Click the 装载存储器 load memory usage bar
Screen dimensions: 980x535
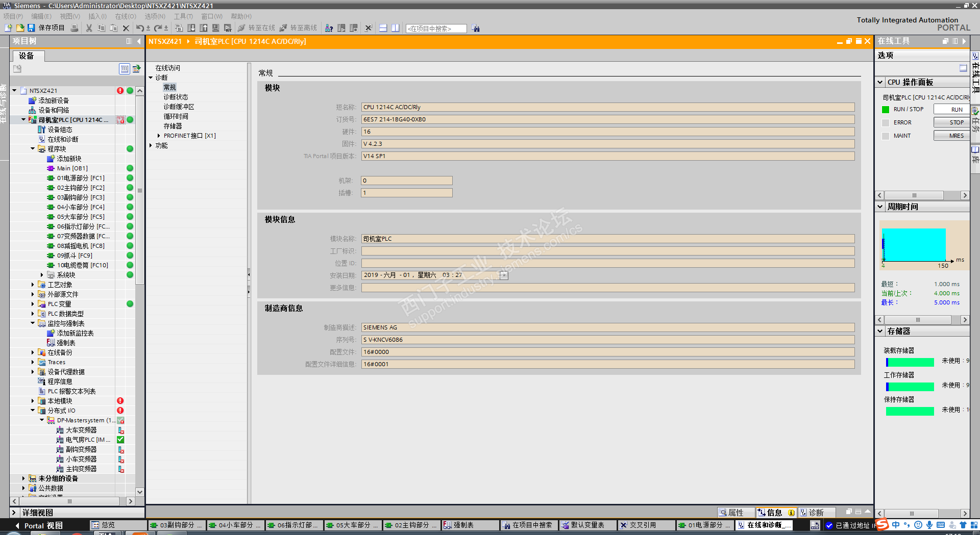[910, 363]
